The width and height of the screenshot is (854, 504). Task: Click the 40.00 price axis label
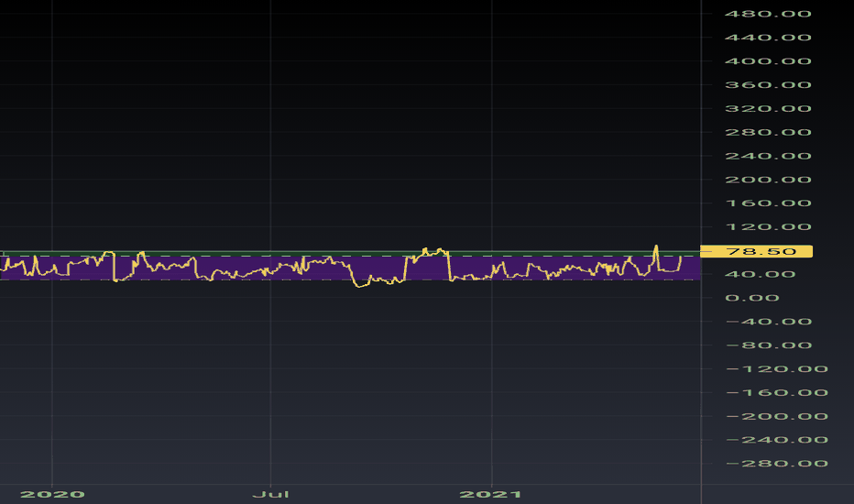click(761, 274)
